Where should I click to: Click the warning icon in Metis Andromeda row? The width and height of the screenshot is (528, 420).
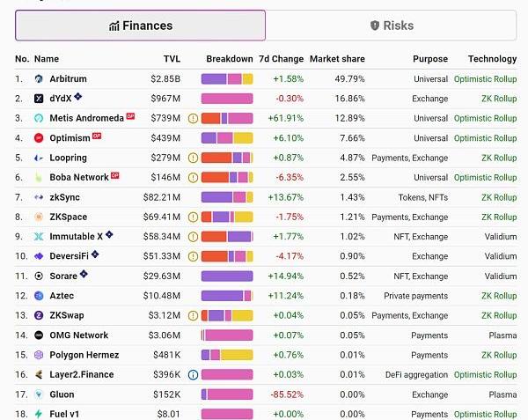coord(193,118)
